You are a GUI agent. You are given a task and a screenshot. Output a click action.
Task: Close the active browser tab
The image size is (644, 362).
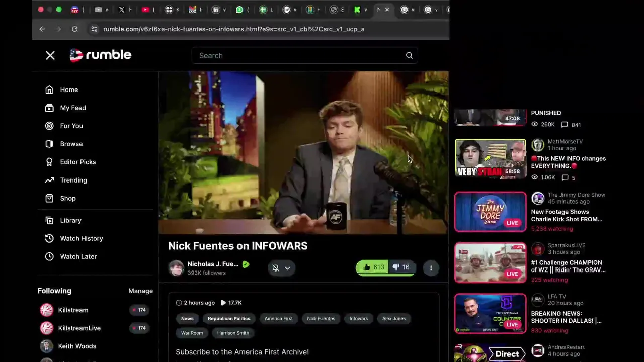pos(386,10)
